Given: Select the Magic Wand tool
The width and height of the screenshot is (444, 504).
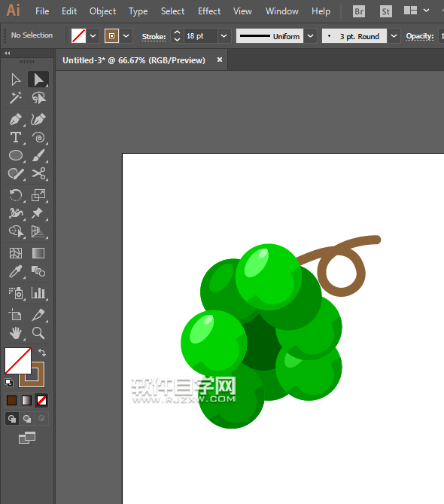Looking at the screenshot, I should click(15, 98).
